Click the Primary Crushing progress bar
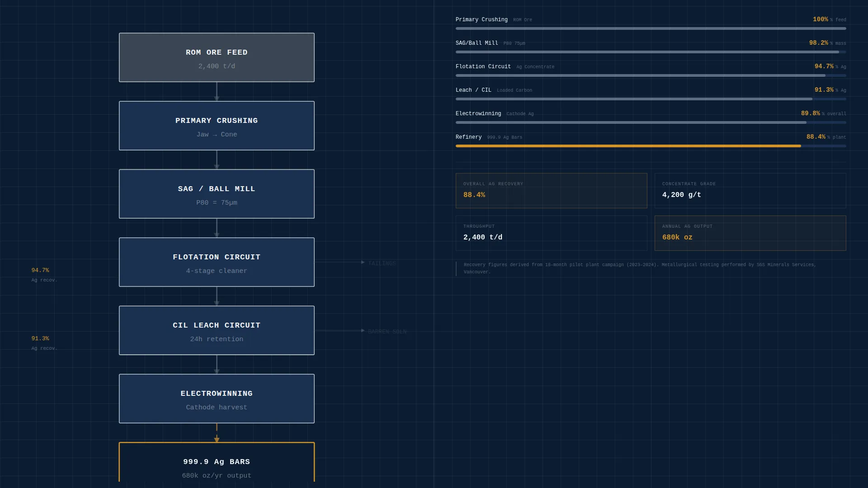 [x=651, y=28]
